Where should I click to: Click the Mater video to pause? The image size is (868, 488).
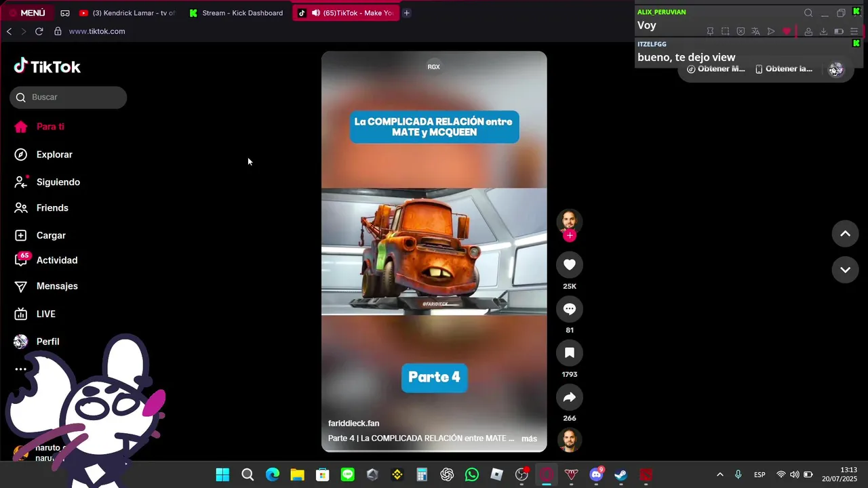point(434,251)
